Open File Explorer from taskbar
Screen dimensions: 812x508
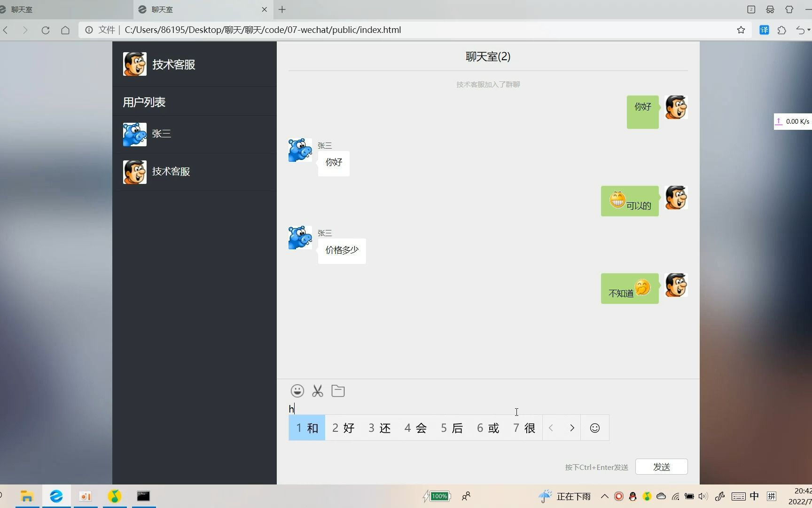27,496
